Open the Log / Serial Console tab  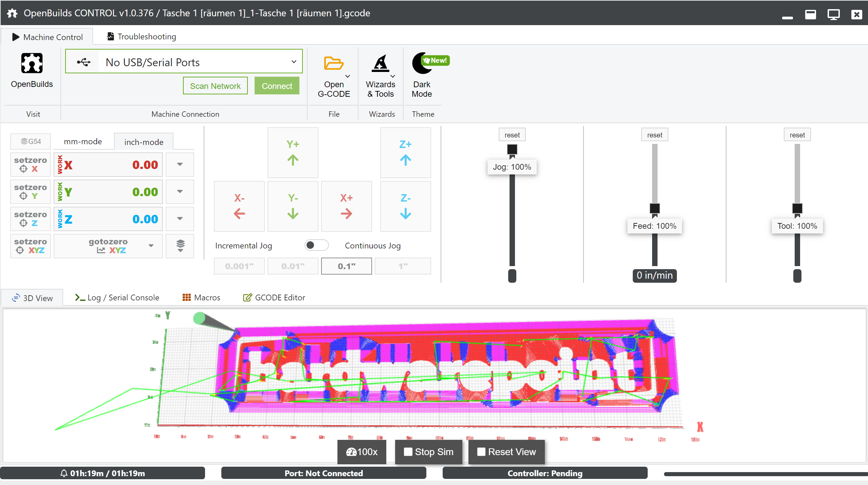tap(117, 298)
